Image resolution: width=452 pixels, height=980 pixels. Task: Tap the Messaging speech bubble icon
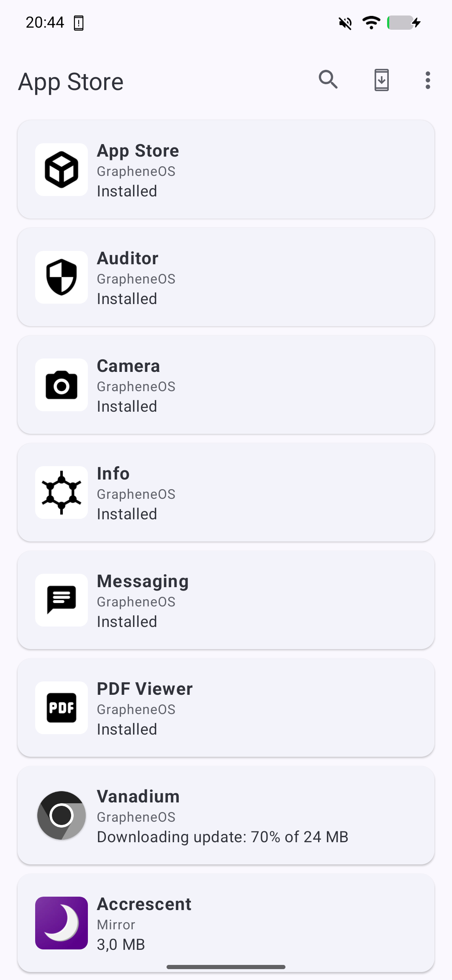(x=62, y=600)
